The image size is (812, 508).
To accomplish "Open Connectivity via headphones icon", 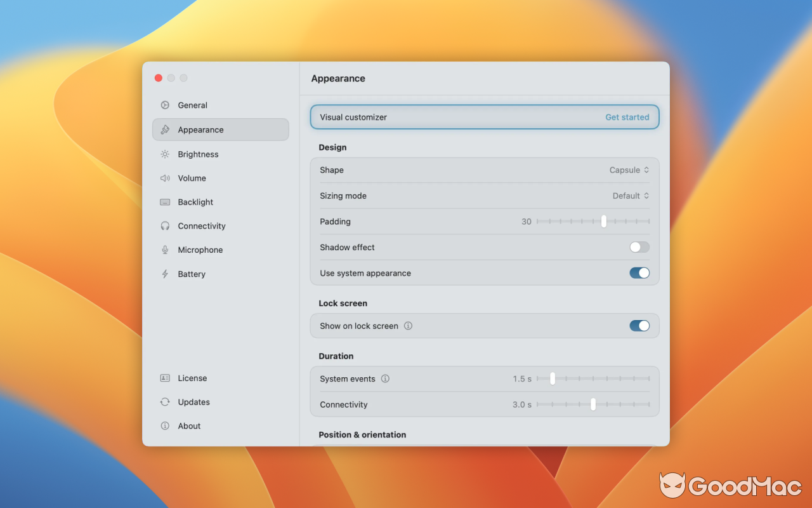I will pos(166,225).
